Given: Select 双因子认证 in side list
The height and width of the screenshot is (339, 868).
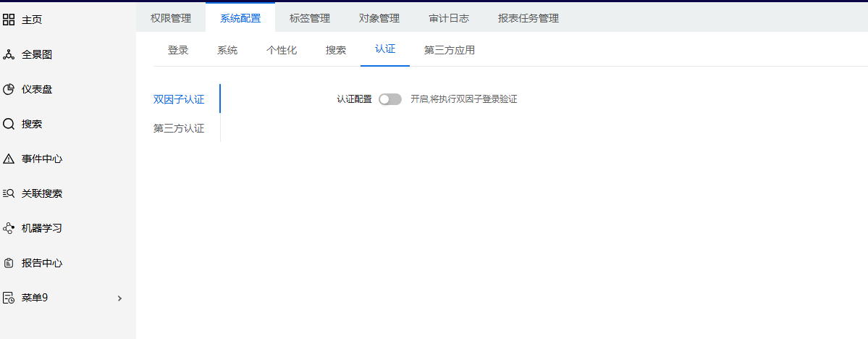Looking at the screenshot, I should (x=179, y=100).
